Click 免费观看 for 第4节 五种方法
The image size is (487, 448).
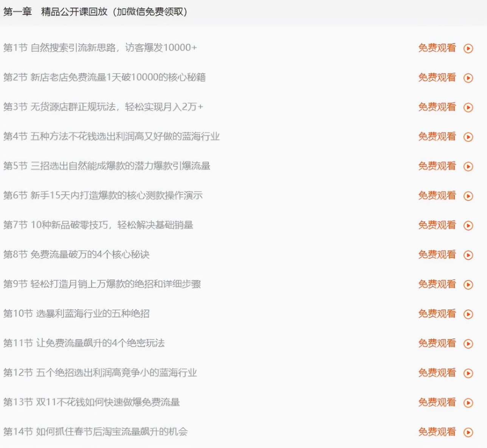coord(437,136)
